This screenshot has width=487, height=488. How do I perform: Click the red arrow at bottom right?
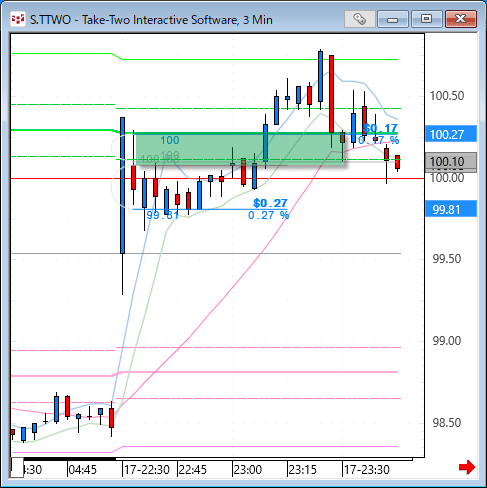pyautogui.click(x=467, y=467)
